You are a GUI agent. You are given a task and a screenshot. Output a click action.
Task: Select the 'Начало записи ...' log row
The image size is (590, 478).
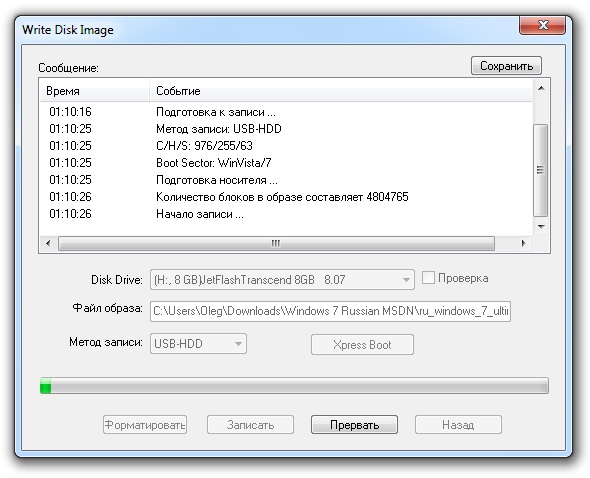(286, 214)
